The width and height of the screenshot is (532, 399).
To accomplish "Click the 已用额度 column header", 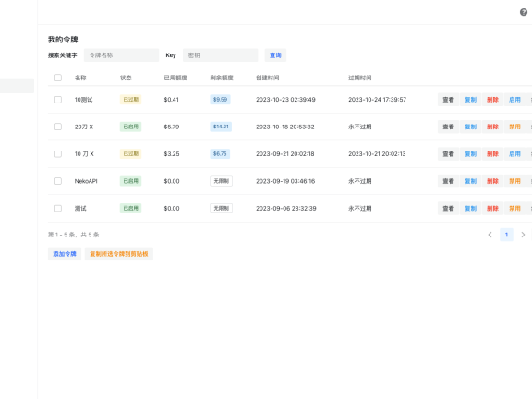I will click(175, 78).
